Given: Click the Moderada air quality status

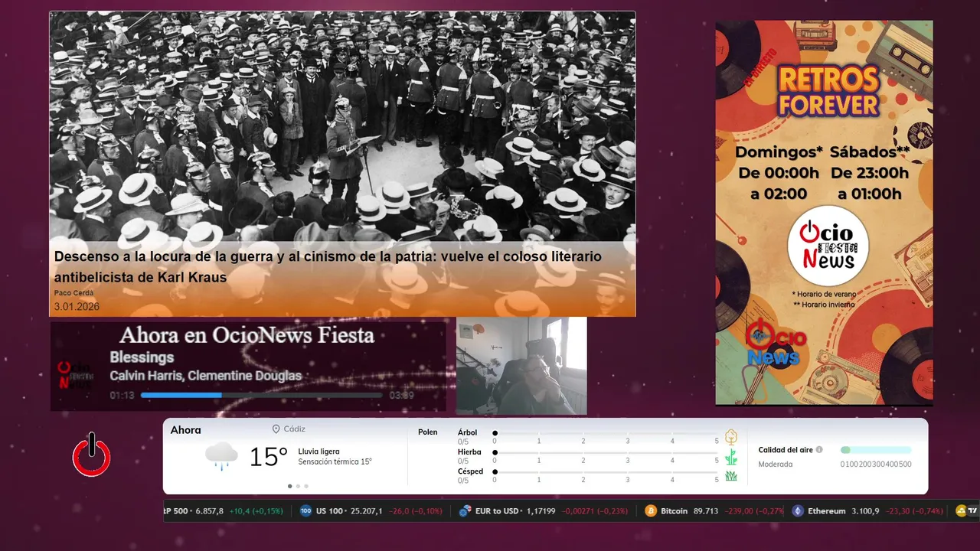Looking at the screenshot, I should 776,465.
